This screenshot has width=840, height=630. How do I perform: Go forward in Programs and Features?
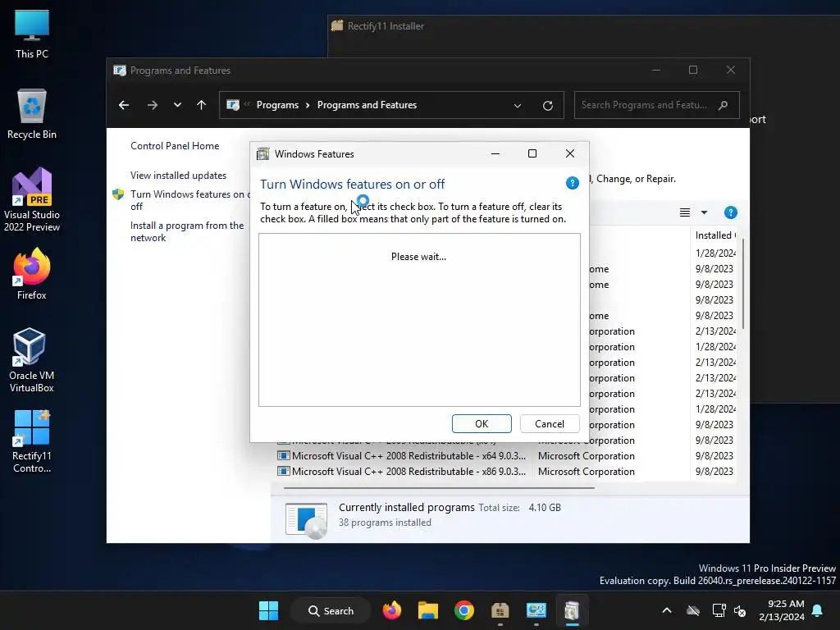pyautogui.click(x=152, y=105)
